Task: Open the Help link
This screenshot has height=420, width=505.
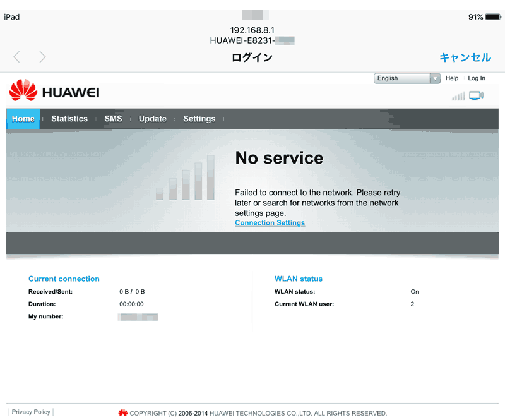Action: [452, 78]
